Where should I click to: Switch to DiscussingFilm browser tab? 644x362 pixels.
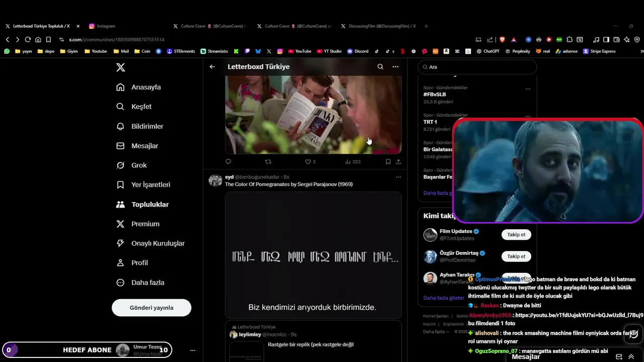[x=378, y=26]
